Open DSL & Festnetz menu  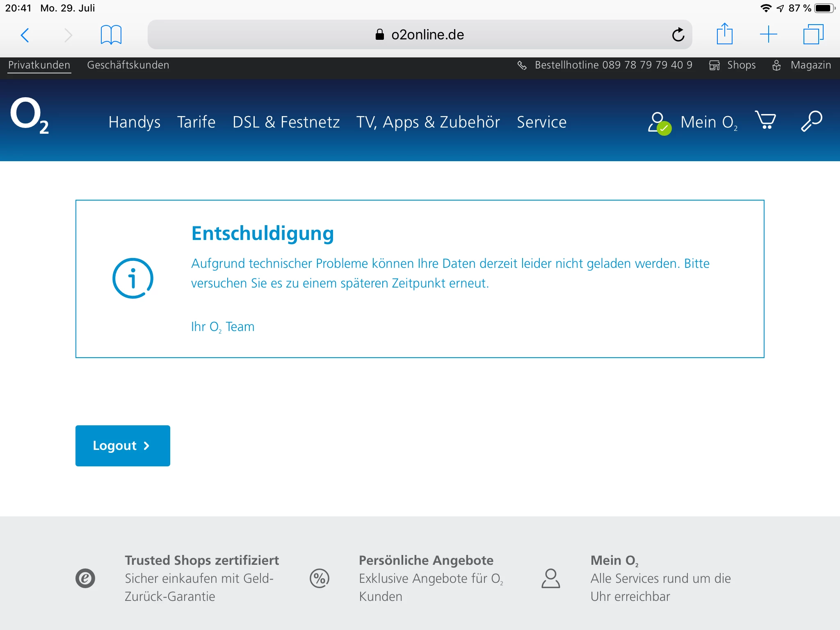(x=286, y=122)
